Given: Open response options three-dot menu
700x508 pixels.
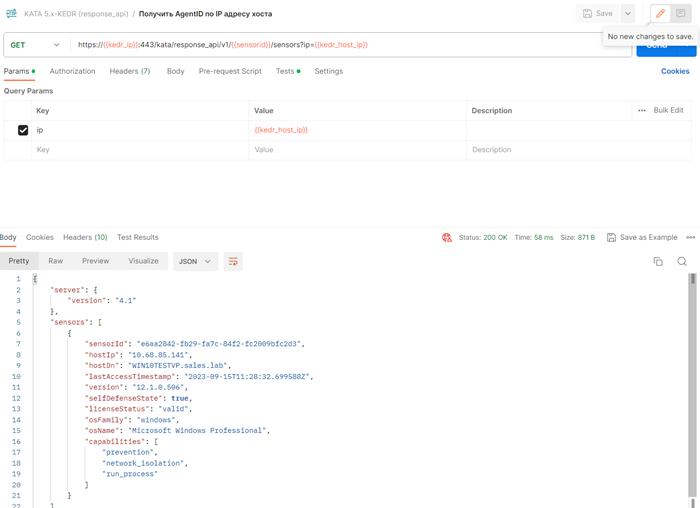Looking at the screenshot, I should [690, 237].
